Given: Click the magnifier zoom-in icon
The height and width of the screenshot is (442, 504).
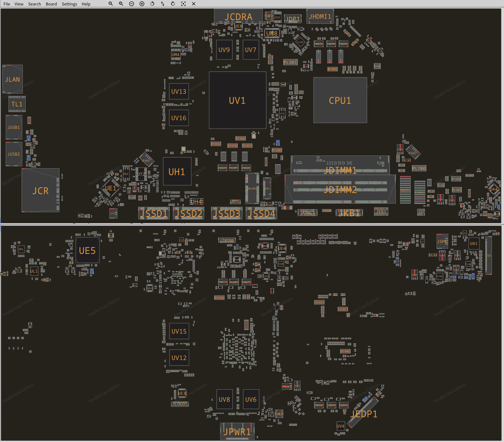Looking at the screenshot, I should coord(121,4).
